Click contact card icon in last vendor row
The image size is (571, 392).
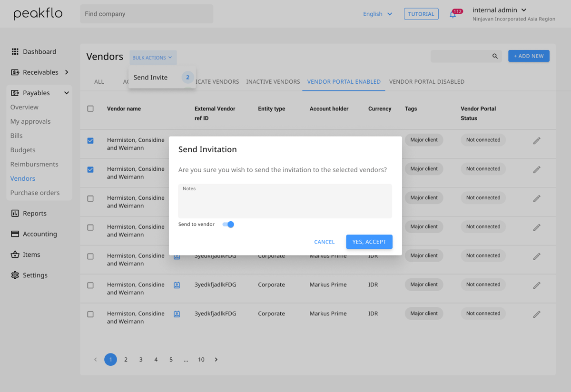[x=177, y=314]
